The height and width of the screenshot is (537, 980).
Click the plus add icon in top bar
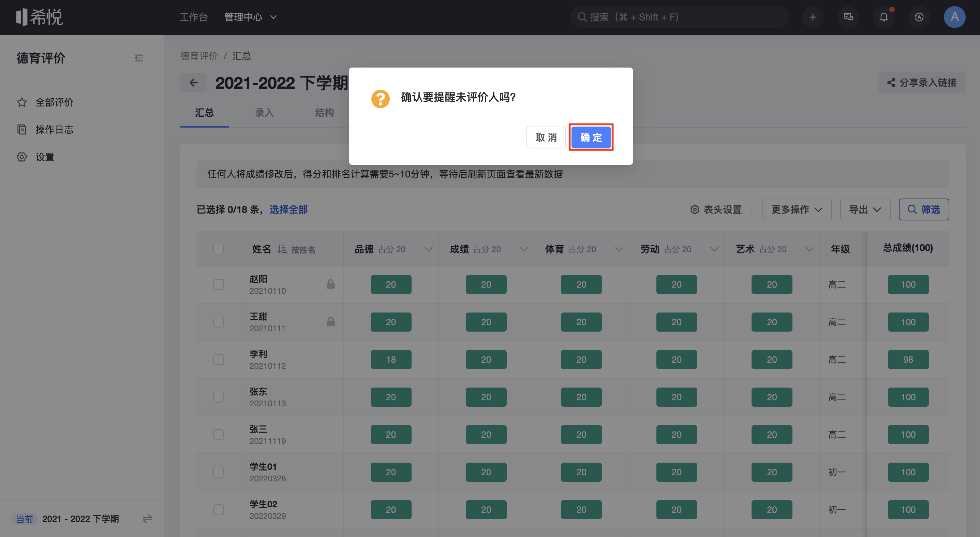813,17
